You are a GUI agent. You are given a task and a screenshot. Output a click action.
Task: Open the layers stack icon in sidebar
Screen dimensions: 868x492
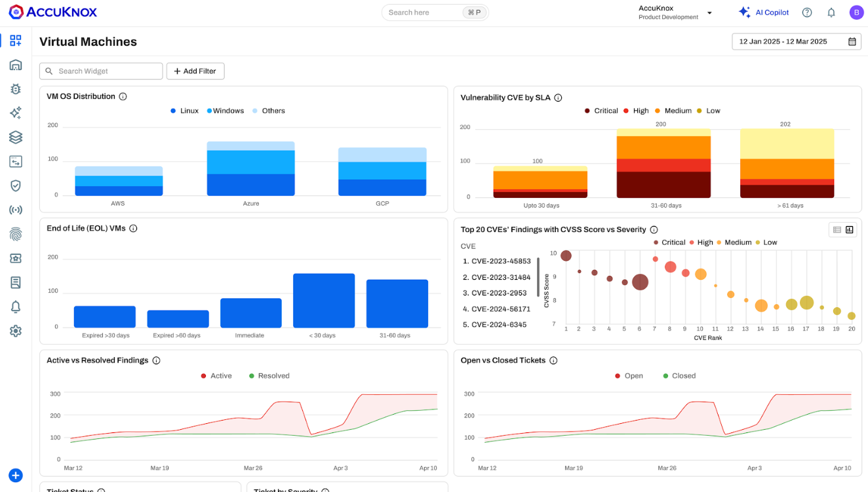tap(16, 137)
